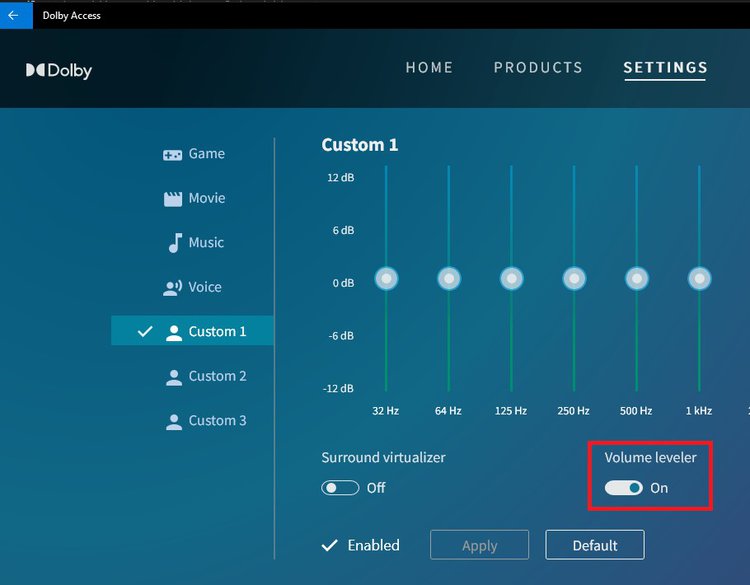Viewport: 750px width, 585px height.
Task: Click the 64 Hz frequency label
Action: click(448, 411)
